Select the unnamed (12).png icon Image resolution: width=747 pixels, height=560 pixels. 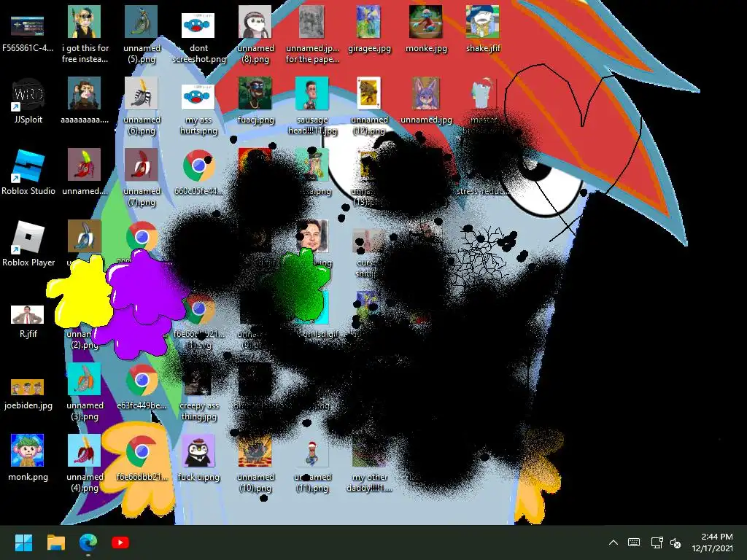(369, 106)
